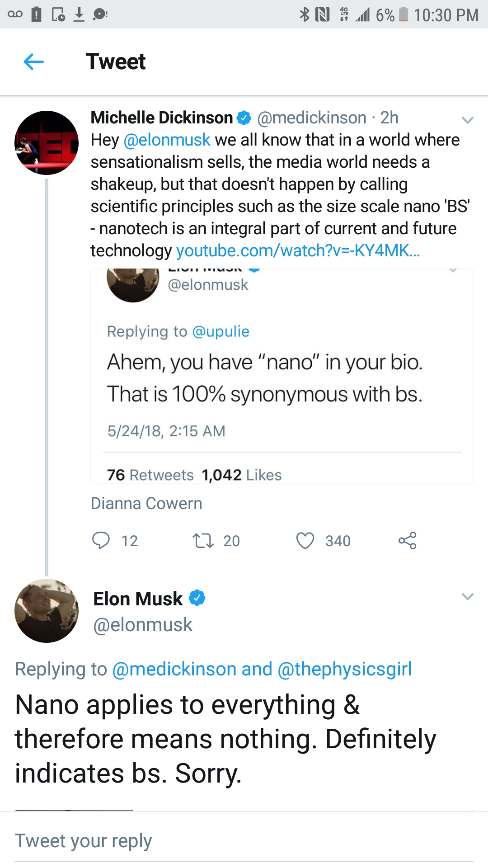Like Michelle Dickinson's tweet with heart icon
Image resolution: width=488 pixels, height=868 pixels.
[305, 540]
